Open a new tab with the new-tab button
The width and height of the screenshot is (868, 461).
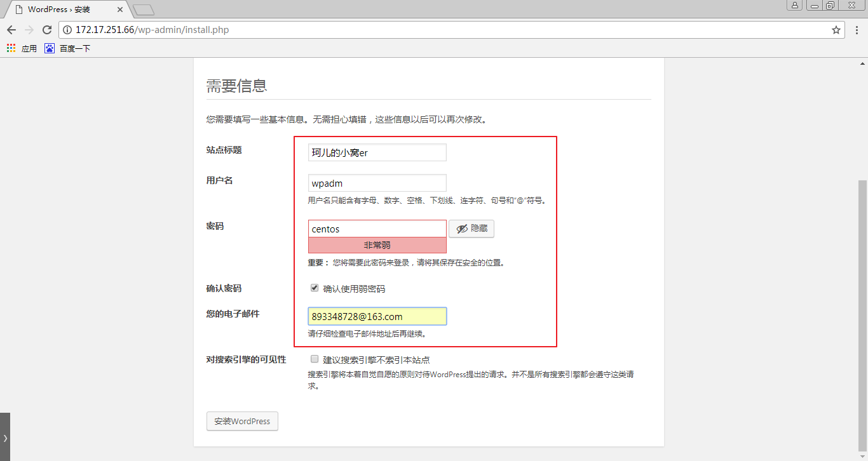click(x=144, y=10)
